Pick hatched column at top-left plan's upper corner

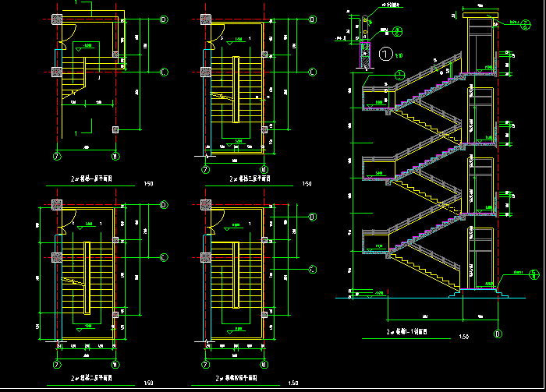point(57,19)
